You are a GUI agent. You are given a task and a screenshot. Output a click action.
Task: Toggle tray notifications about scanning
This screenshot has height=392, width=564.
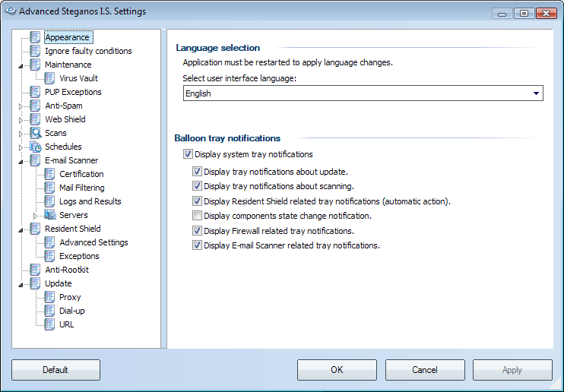point(197,186)
